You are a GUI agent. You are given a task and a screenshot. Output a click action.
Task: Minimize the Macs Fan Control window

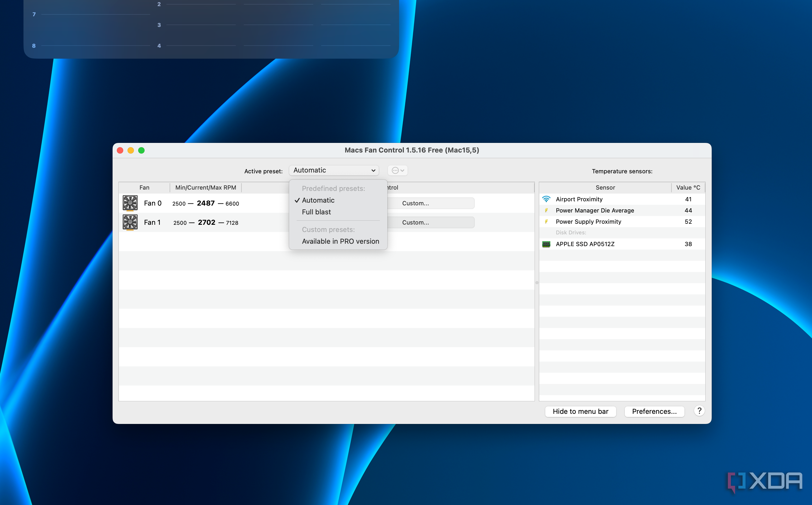[131, 150]
